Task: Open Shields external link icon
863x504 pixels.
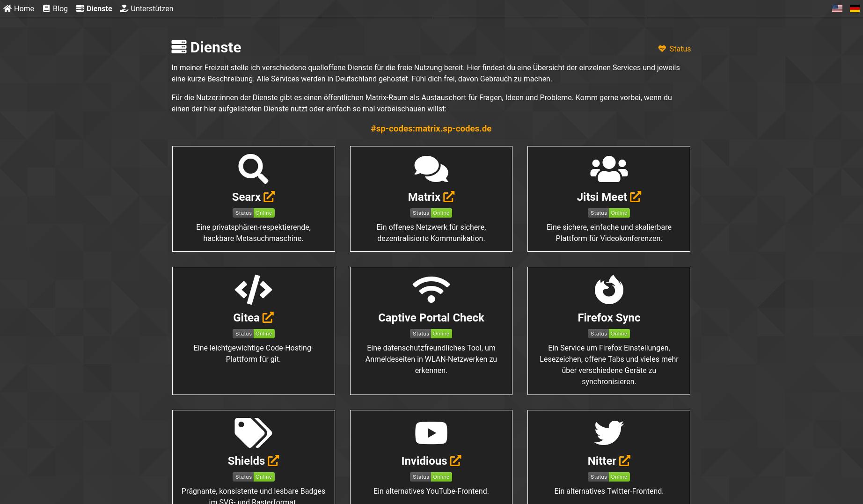Action: 273,460
